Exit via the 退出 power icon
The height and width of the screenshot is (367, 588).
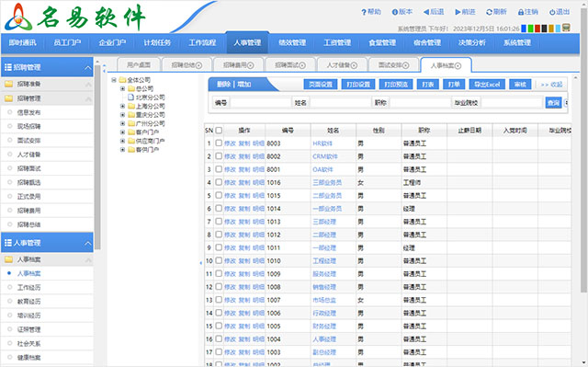coord(552,12)
